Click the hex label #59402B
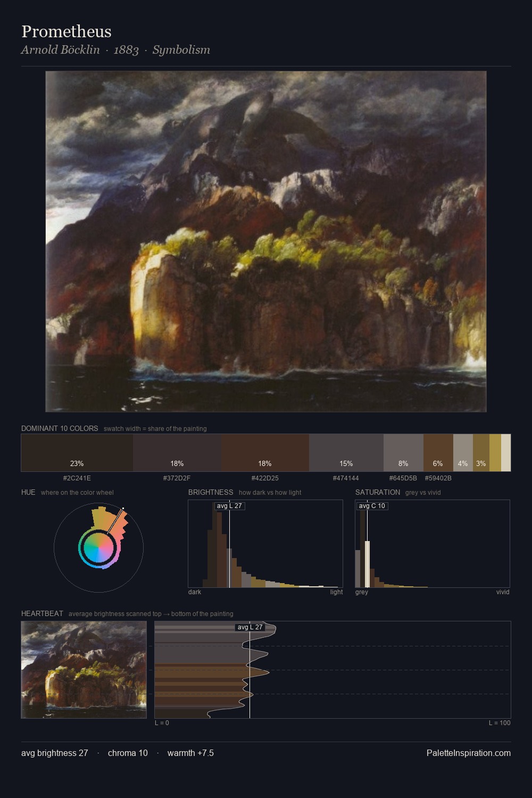This screenshot has height=798, width=532. [x=438, y=478]
